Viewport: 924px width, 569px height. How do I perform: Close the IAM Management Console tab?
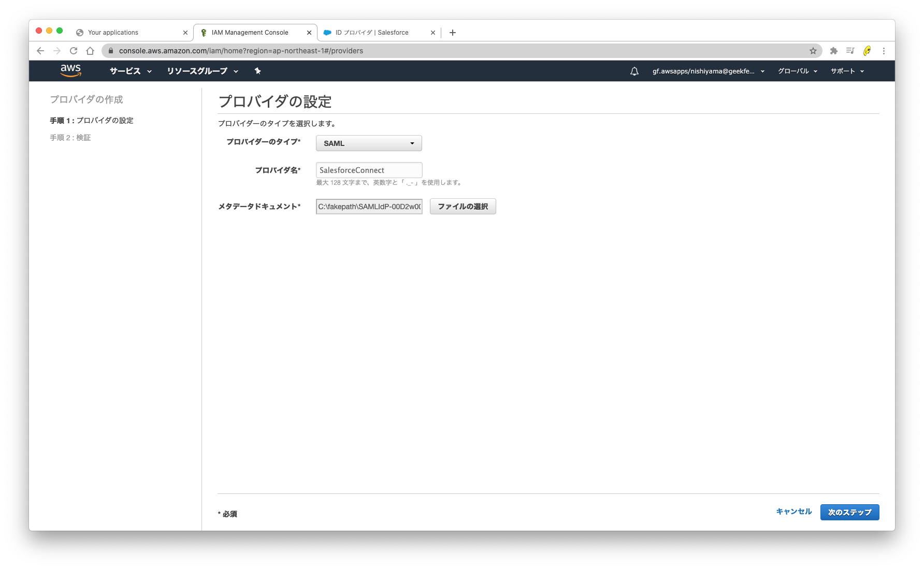pyautogui.click(x=309, y=33)
